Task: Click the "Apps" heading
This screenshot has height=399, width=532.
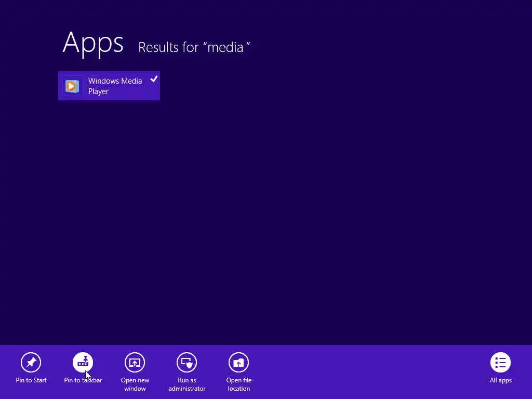Action: (93, 43)
